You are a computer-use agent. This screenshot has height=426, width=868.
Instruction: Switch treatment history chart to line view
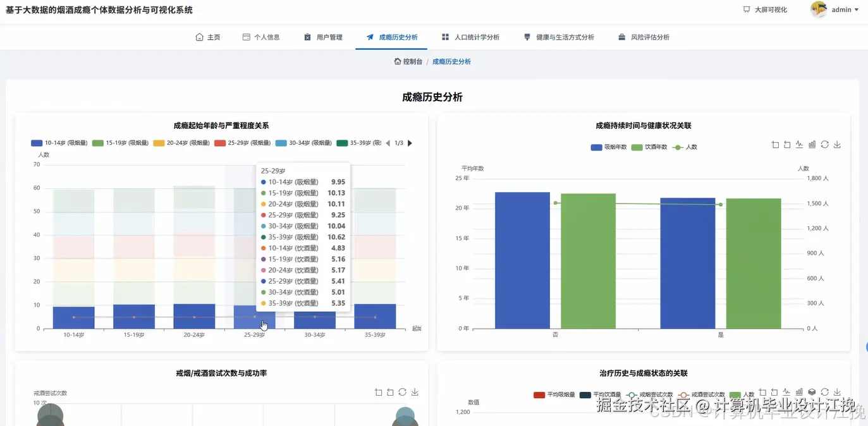pyautogui.click(x=787, y=393)
